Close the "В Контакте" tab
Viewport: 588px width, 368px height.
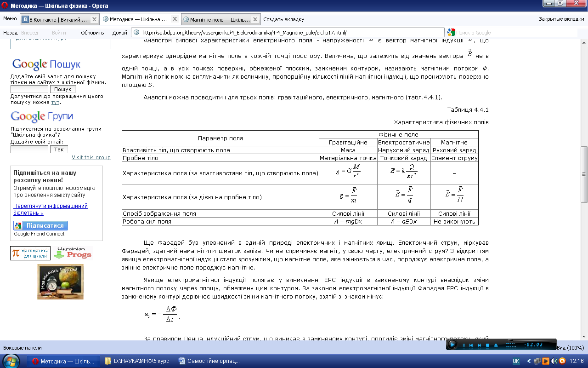(94, 19)
